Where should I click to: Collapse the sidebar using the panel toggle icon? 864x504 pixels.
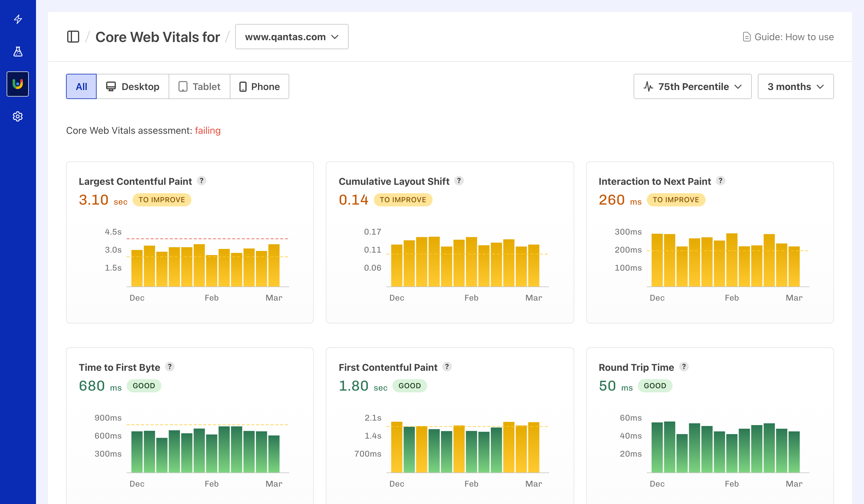tap(73, 37)
